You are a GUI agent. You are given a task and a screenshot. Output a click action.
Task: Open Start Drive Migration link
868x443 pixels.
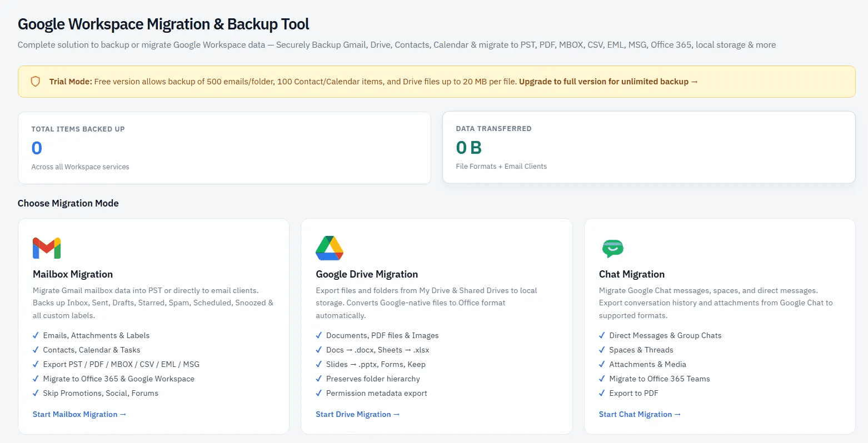click(357, 414)
